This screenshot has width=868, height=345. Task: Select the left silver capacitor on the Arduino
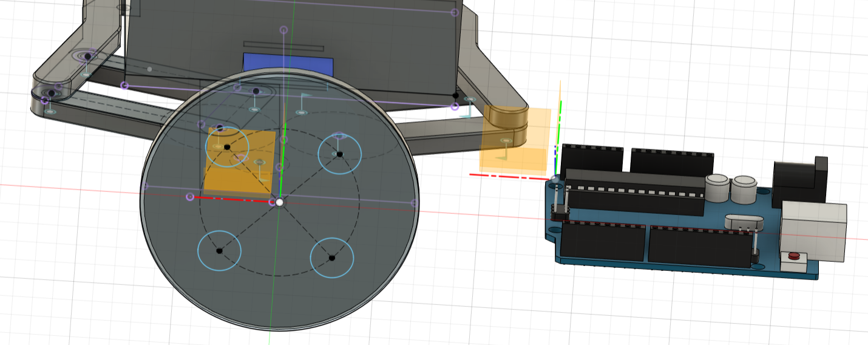tap(717, 188)
